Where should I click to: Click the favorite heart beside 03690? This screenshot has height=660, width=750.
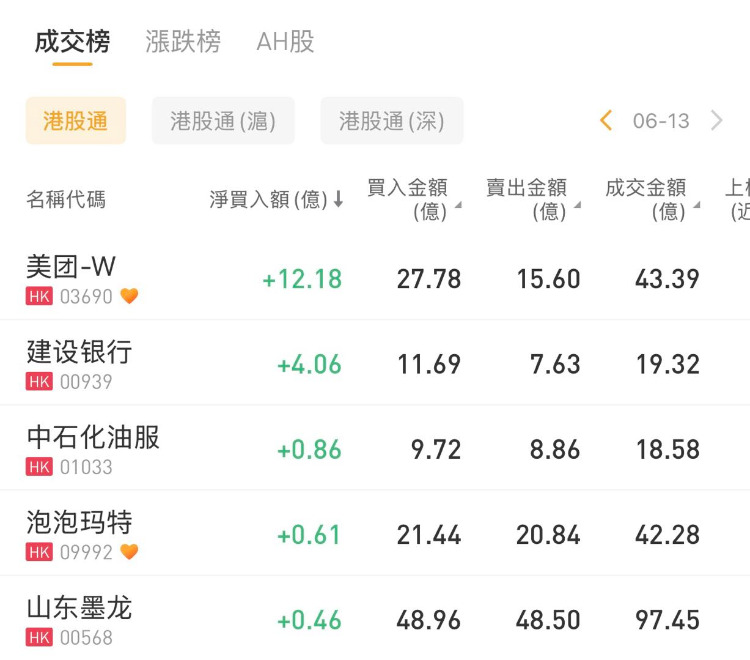click(x=129, y=296)
